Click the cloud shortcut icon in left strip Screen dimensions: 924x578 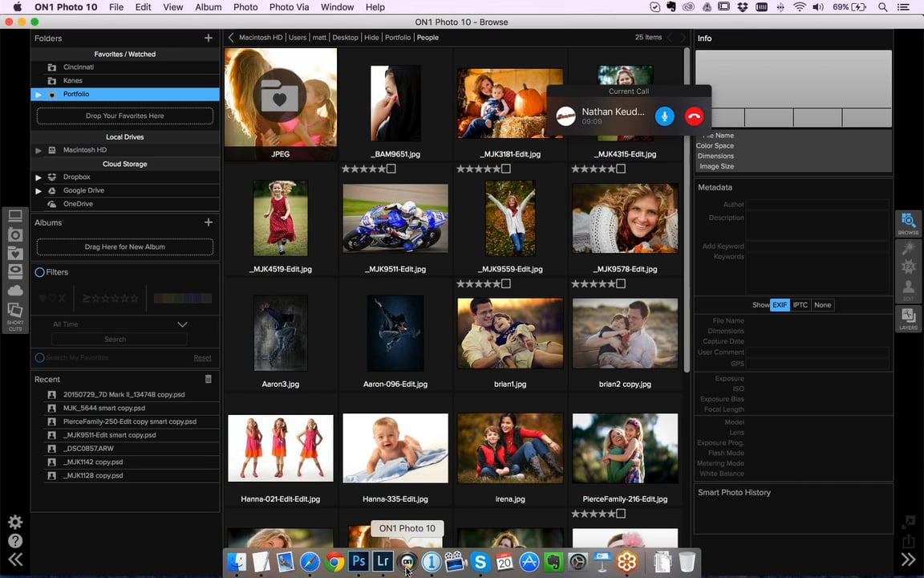(x=15, y=291)
